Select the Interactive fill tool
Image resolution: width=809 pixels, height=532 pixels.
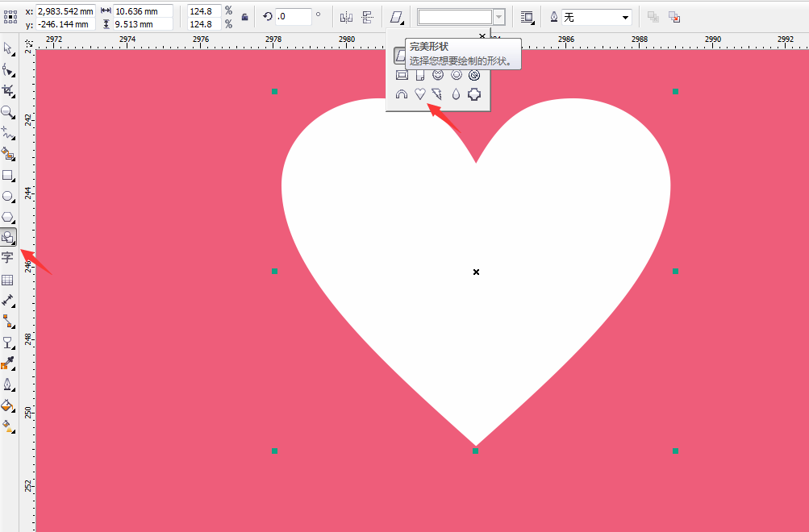click(x=8, y=426)
